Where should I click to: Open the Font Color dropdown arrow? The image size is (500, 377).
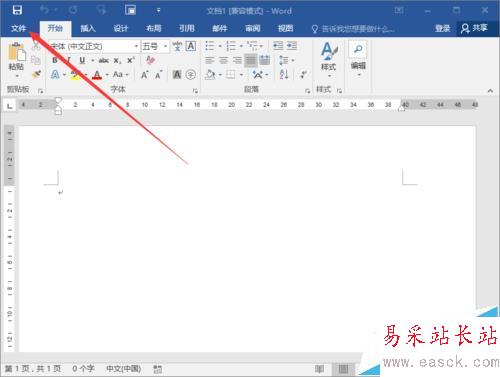coord(107,75)
